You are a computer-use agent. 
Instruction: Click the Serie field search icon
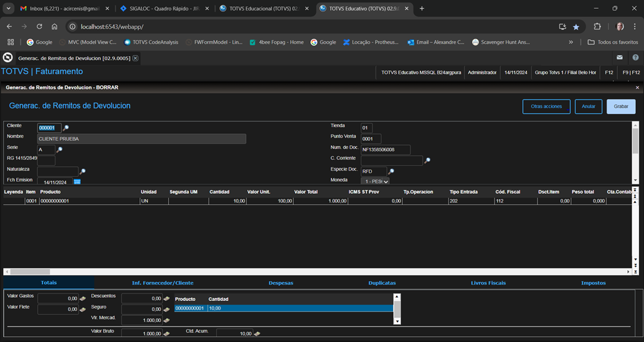click(60, 150)
